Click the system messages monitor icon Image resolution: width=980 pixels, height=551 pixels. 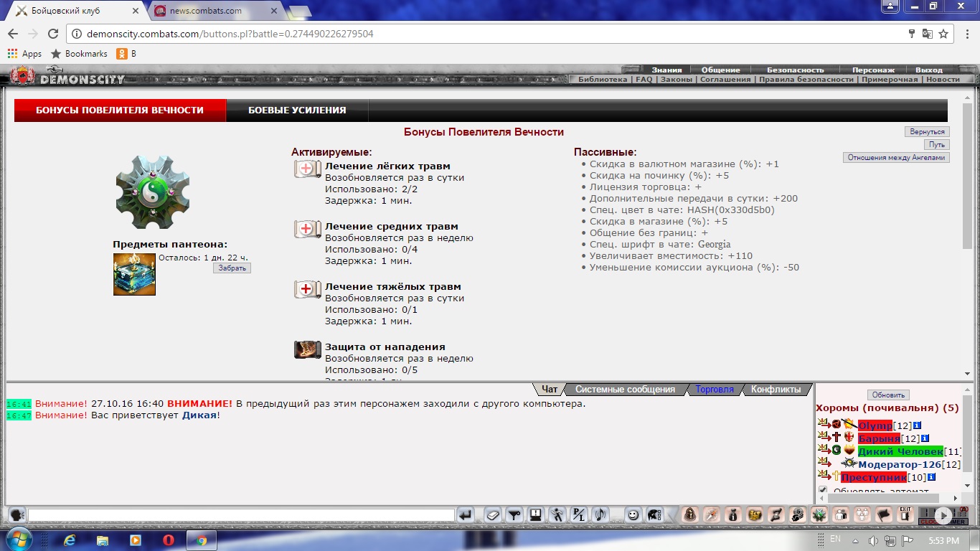535,514
